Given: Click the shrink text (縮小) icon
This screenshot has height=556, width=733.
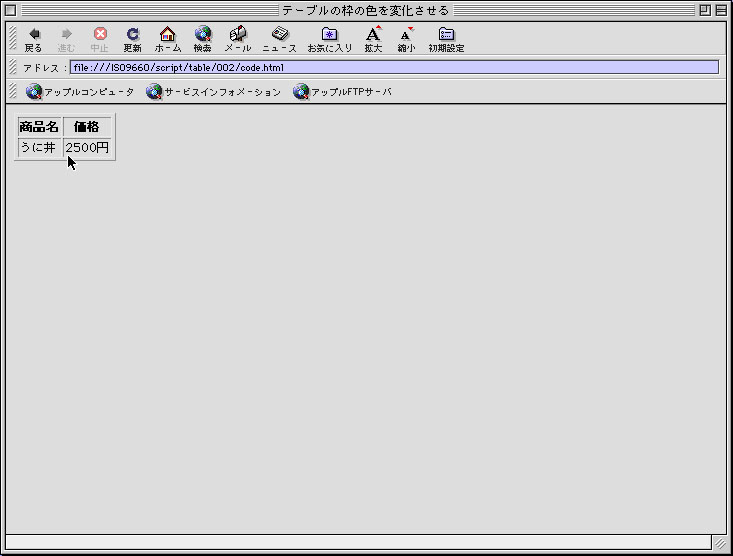Looking at the screenshot, I should 406,34.
